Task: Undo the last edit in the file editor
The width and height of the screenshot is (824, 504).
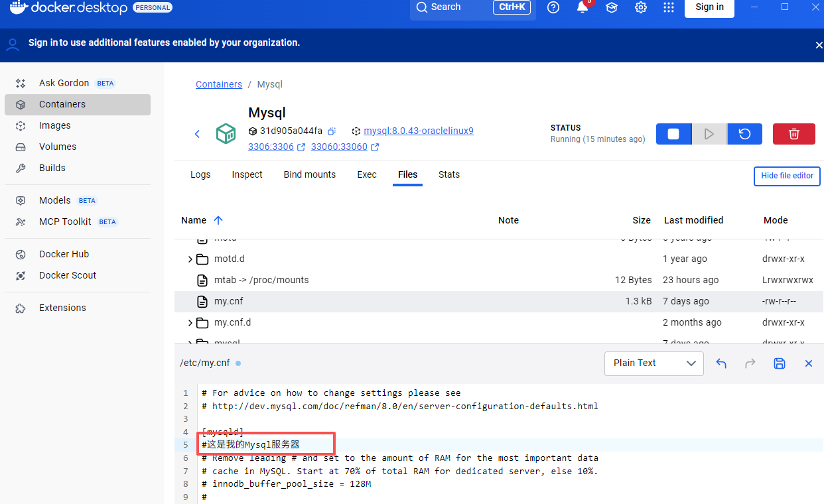Action: pos(721,363)
